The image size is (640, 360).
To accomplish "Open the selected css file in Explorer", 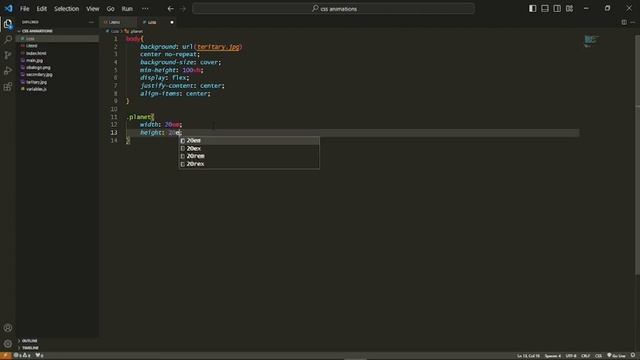I will [57, 38].
